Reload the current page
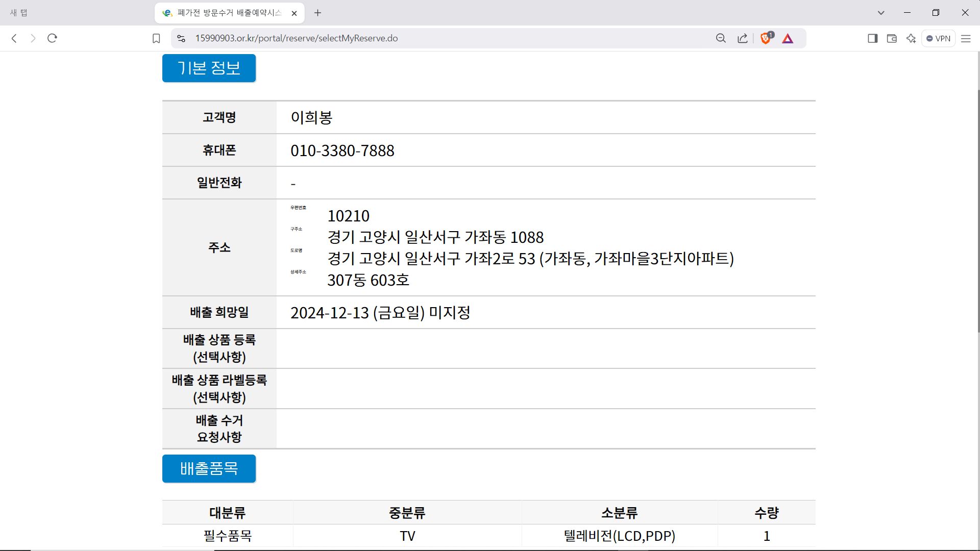 pos(52,38)
